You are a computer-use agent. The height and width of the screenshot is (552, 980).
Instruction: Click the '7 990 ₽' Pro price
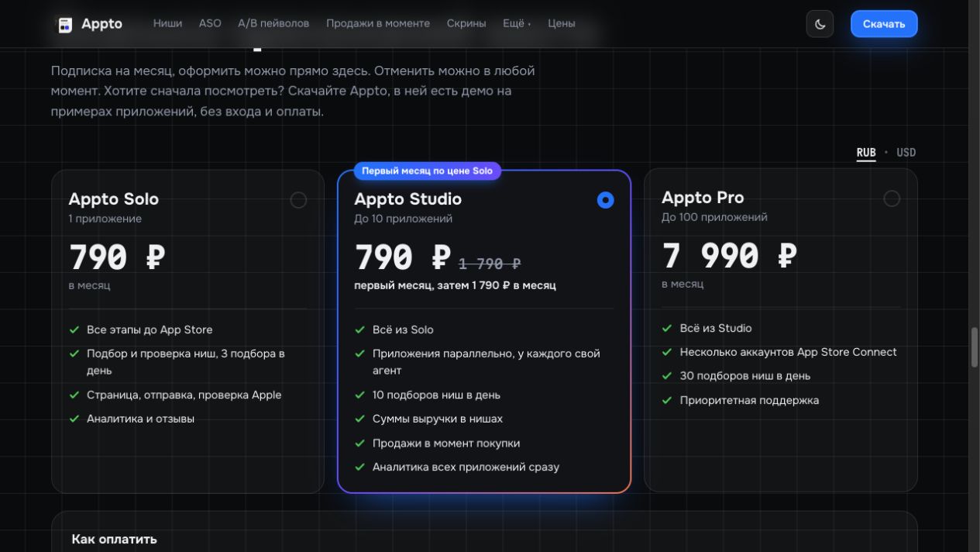729,256
